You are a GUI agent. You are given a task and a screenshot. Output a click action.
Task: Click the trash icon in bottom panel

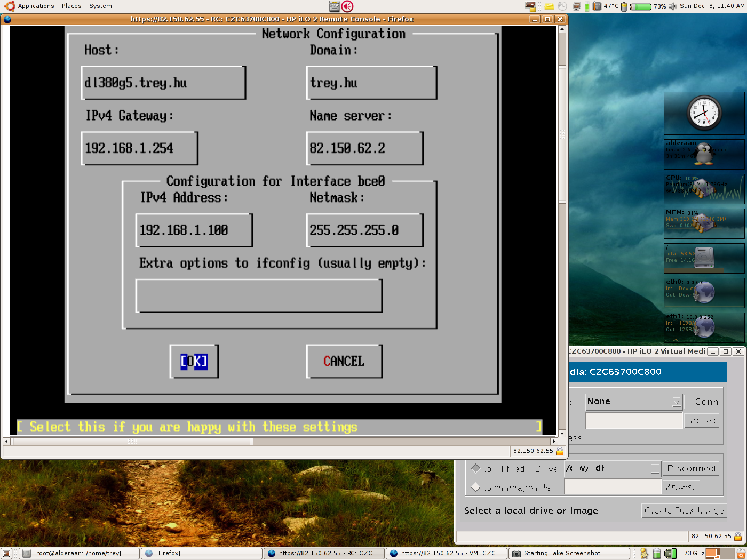(741, 554)
